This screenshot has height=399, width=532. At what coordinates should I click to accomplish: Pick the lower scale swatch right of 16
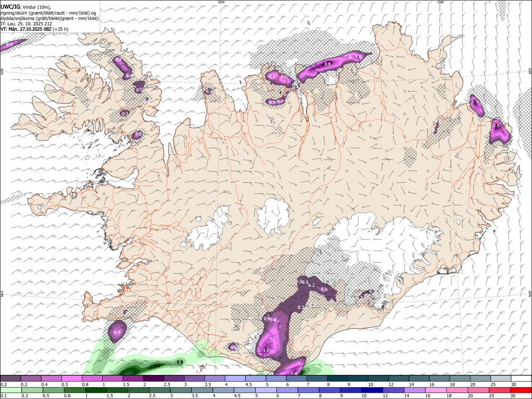[x=436, y=390]
